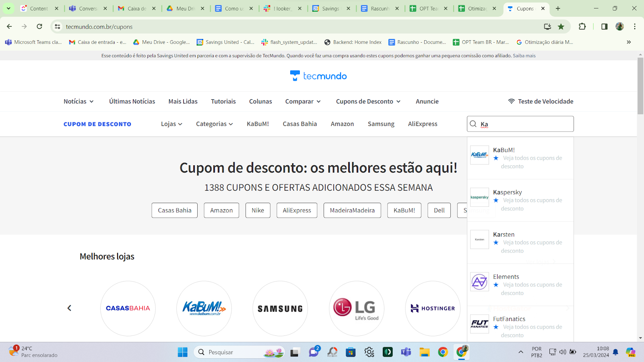Click the Amazon pill button
644x362 pixels.
pos(221,210)
